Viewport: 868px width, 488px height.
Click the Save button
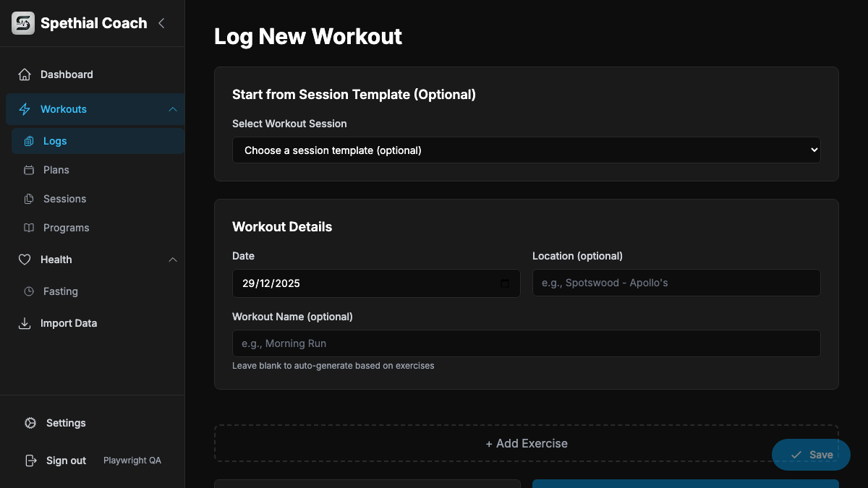pos(811,455)
